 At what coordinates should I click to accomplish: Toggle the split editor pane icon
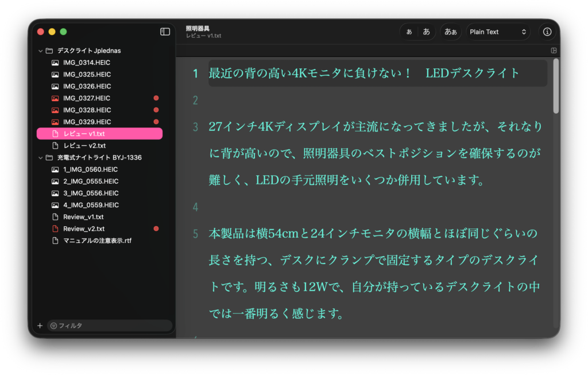pos(554,51)
